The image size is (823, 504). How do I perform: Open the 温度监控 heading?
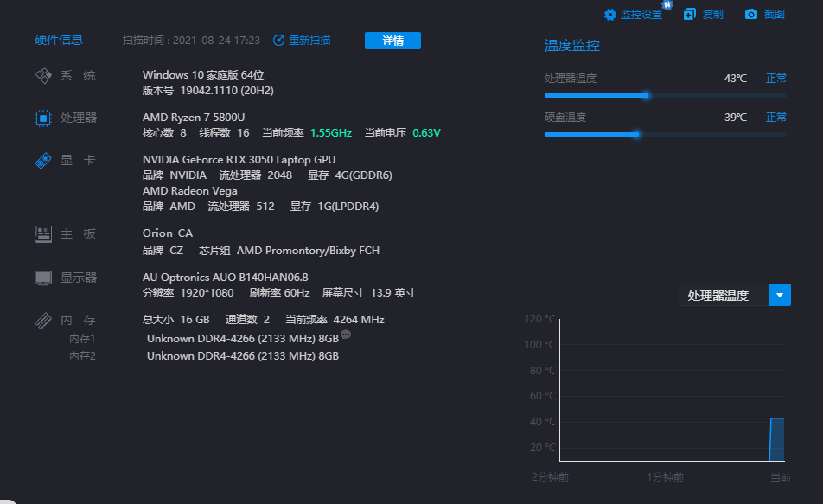pyautogui.click(x=571, y=46)
